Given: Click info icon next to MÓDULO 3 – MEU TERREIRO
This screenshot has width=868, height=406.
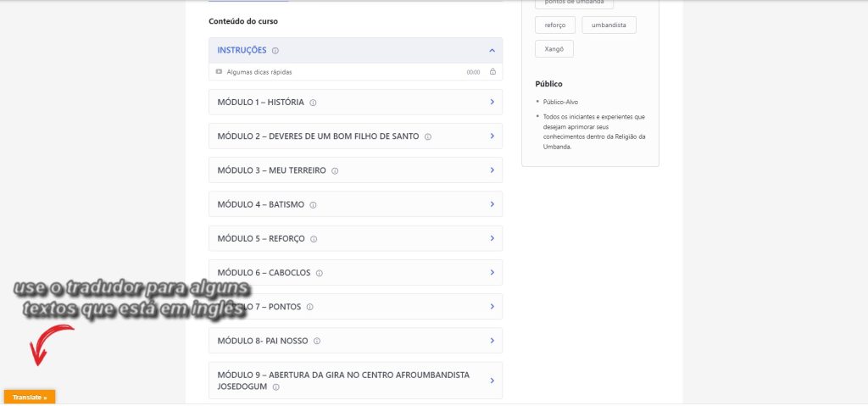Looking at the screenshot, I should click(x=335, y=170).
